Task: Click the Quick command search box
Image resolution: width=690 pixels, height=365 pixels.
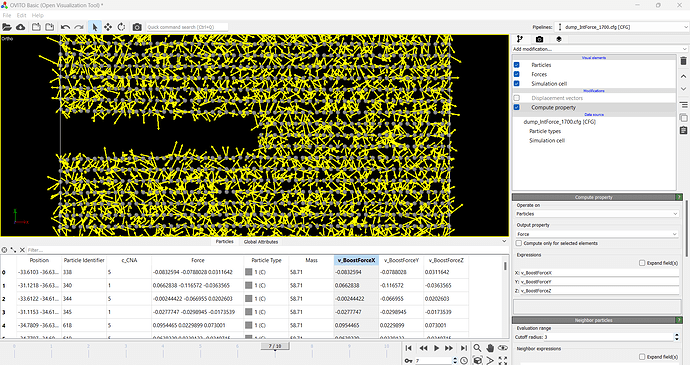Action: point(187,27)
